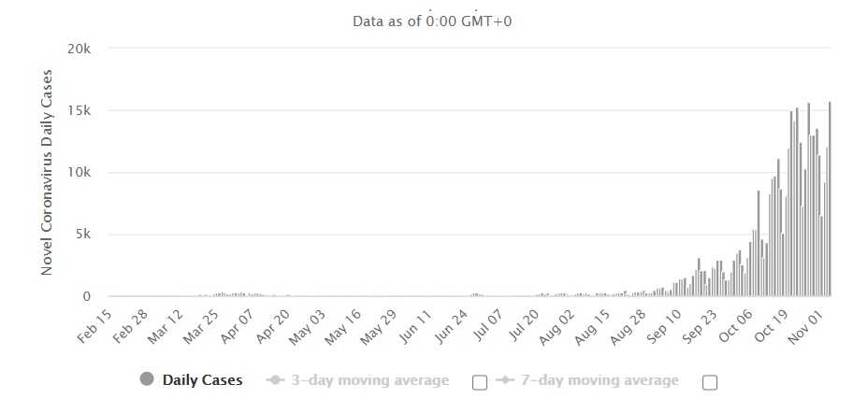Click the 15k y-axis label
Viewport: 868px width, 413px height.
79,110
